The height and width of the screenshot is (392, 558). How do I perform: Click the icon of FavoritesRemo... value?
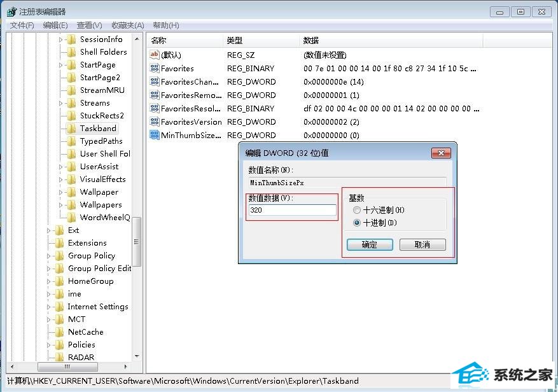[155, 95]
